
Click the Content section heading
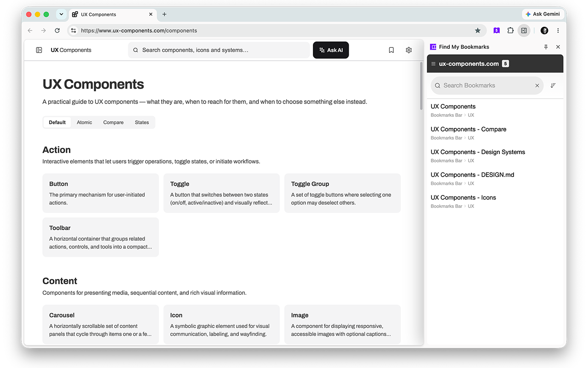click(x=60, y=281)
